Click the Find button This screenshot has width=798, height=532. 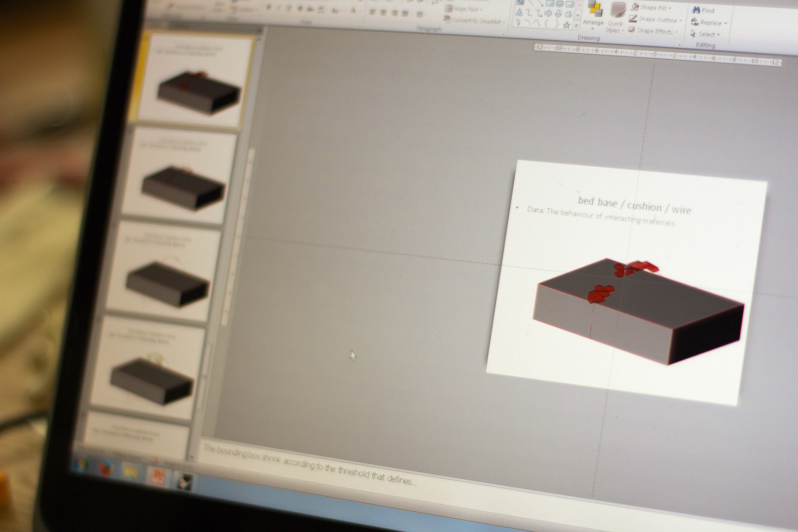pyautogui.click(x=703, y=10)
